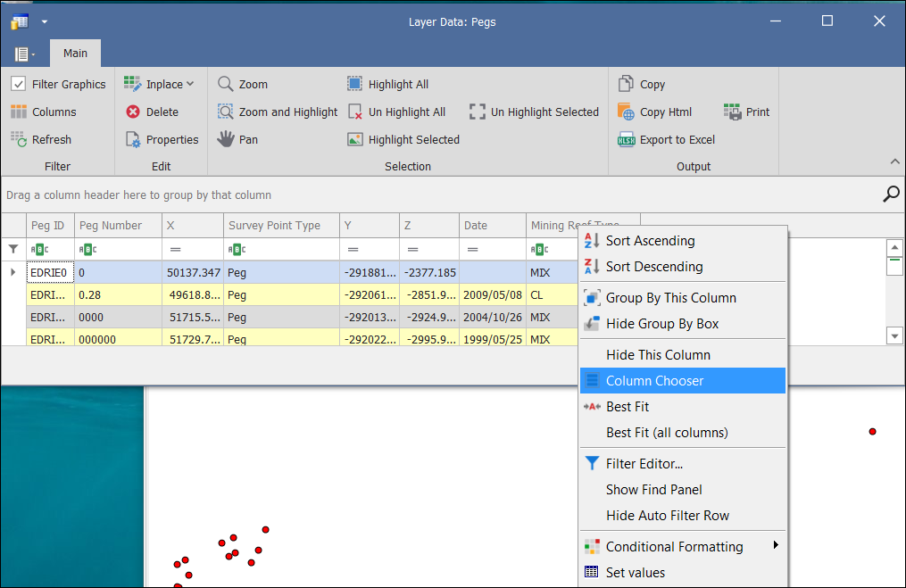Expand the Inplace dropdown
This screenshot has height=588, width=906.
click(x=190, y=84)
